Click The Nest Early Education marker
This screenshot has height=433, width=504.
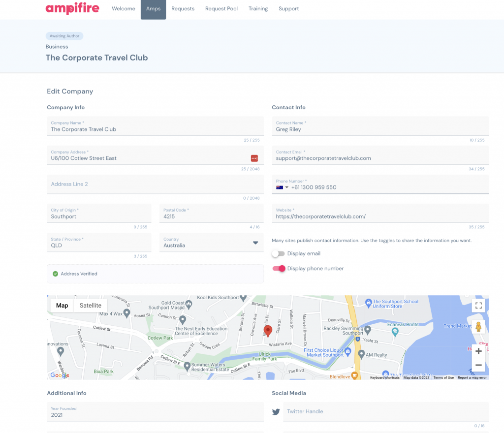pyautogui.click(x=183, y=320)
